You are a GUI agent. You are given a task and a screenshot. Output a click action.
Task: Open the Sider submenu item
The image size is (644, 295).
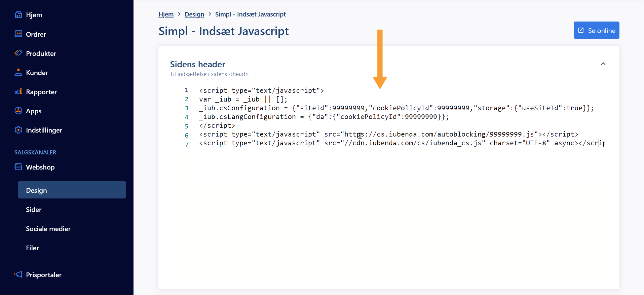pos(34,210)
